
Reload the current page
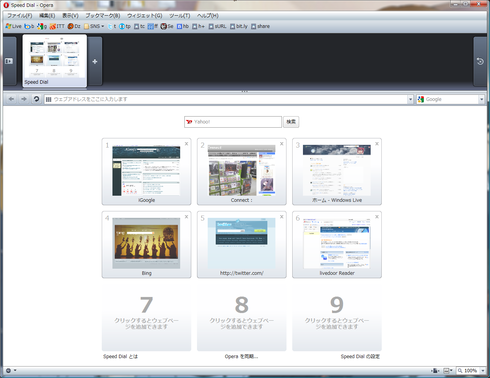coord(36,99)
